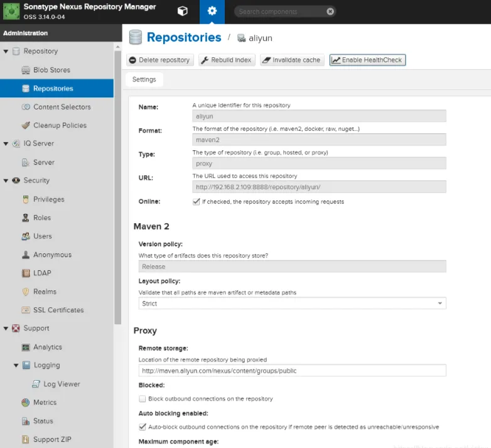Viewport: 491px width, 448px height.
Task: Click the Privileges medal icon
Action: (x=26, y=199)
